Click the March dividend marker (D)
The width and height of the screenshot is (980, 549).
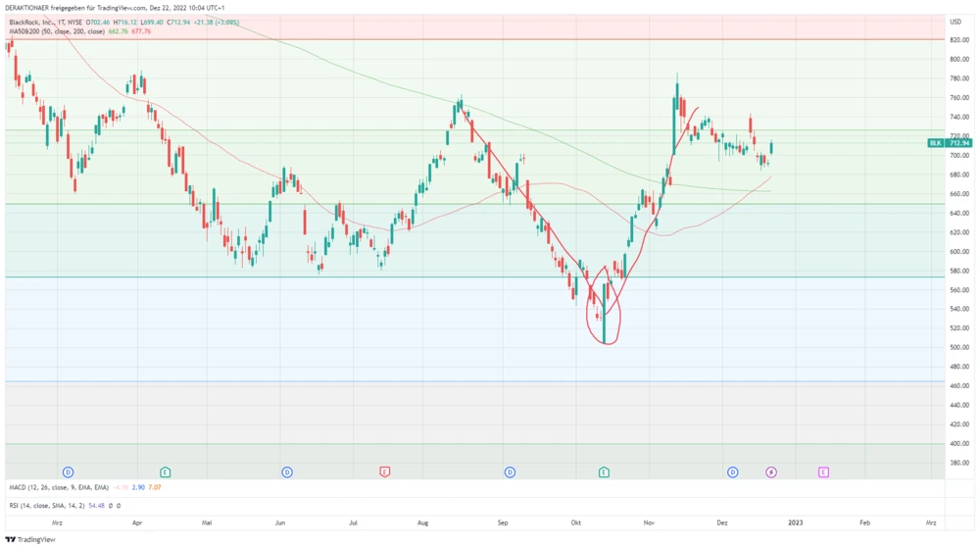coord(68,473)
